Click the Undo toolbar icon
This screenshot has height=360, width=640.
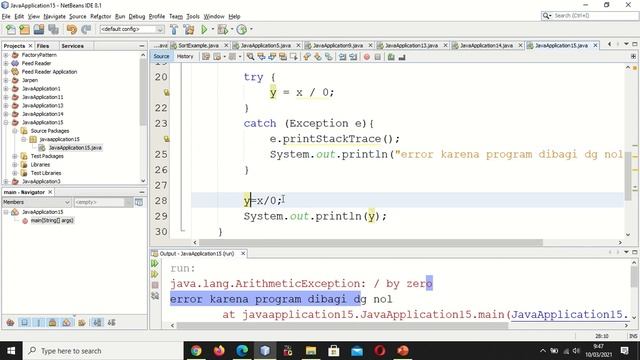[x=72, y=29]
